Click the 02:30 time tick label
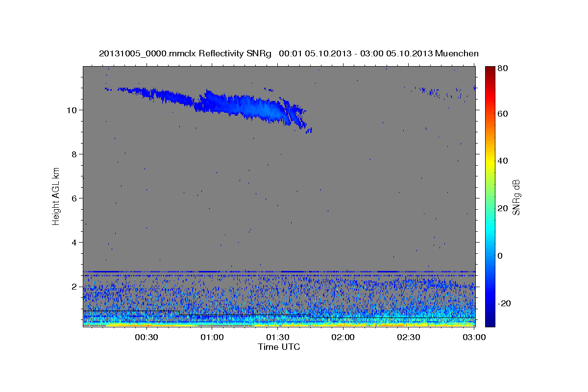Image resolution: width=588 pixels, height=392 pixels. click(409, 337)
